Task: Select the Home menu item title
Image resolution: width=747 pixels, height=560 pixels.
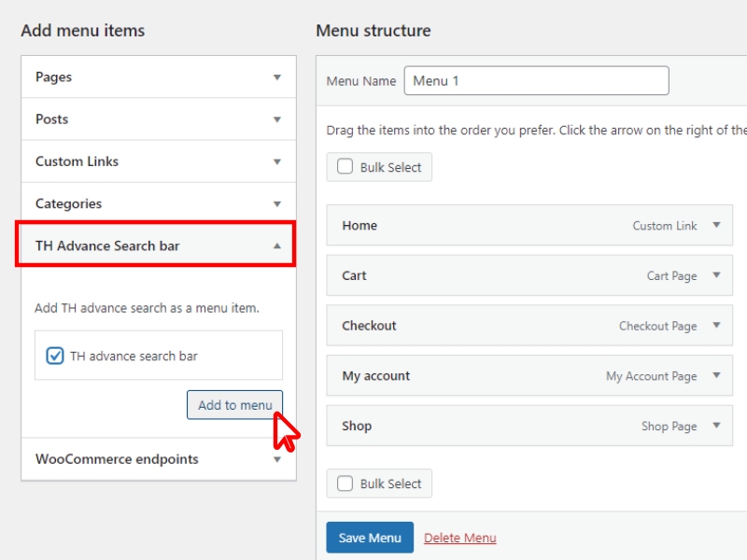Action: (x=359, y=225)
